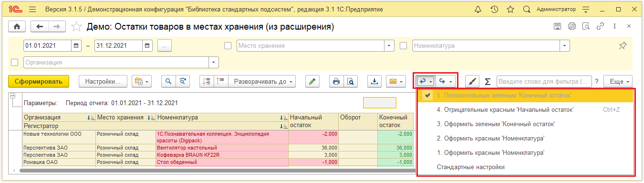Print using printer icon in header
Viewport: 644px width, 183px height.
(x=572, y=27)
